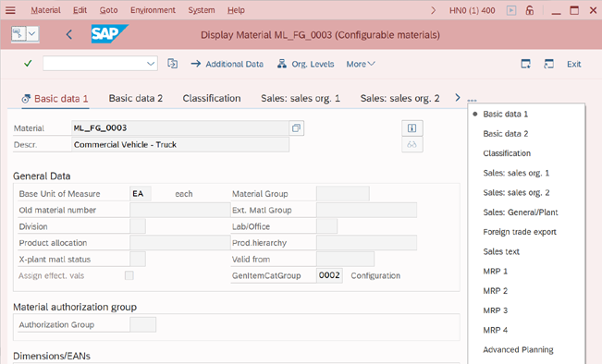
Task: Click the Org. Levels hierarchy icon
Action: [282, 64]
